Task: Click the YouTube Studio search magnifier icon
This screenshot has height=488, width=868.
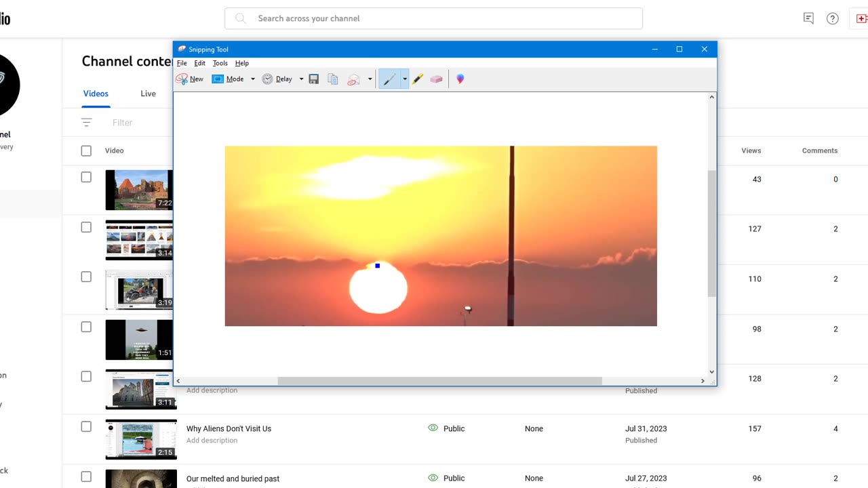Action: click(241, 18)
